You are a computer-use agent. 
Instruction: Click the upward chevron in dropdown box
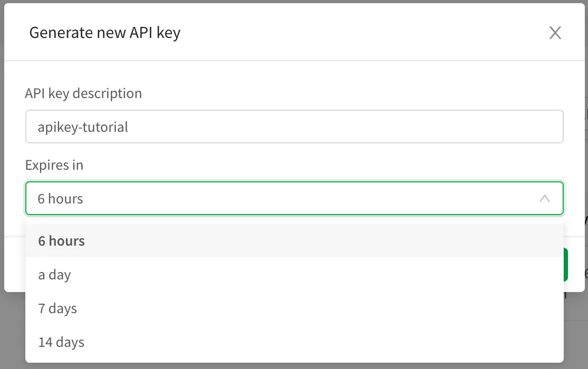tap(544, 199)
